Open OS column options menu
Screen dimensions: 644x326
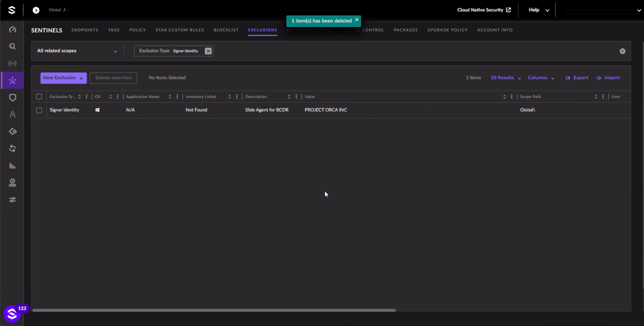click(117, 97)
